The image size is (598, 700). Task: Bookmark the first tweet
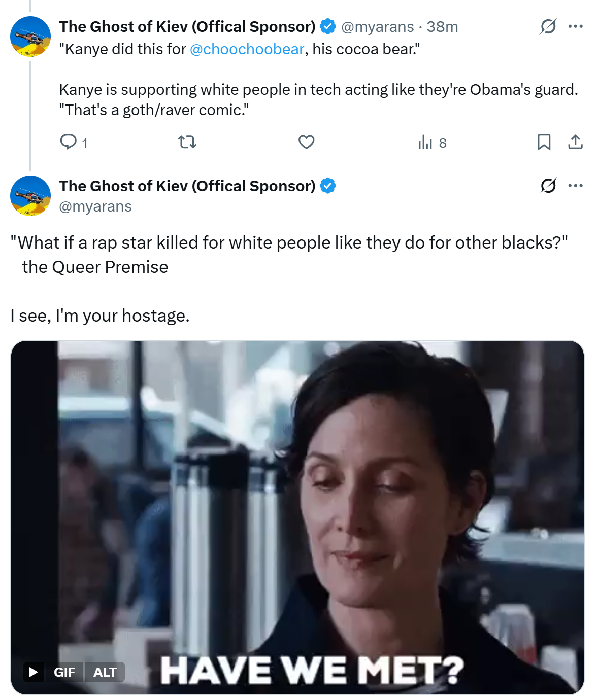[x=544, y=143]
